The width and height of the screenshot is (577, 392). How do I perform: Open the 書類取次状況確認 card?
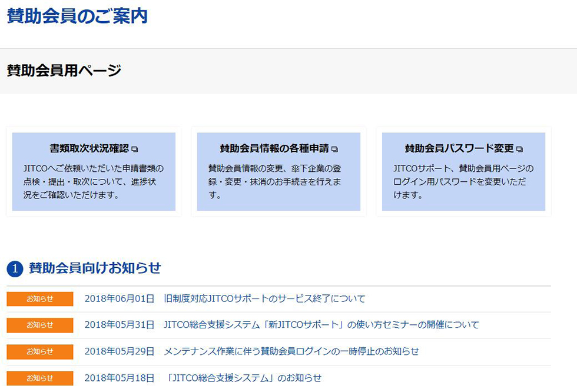(x=94, y=172)
